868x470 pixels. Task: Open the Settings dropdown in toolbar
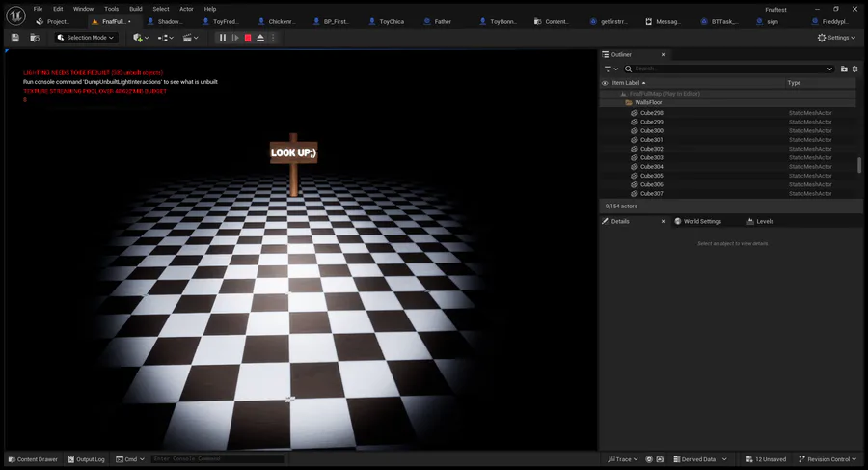coord(837,38)
